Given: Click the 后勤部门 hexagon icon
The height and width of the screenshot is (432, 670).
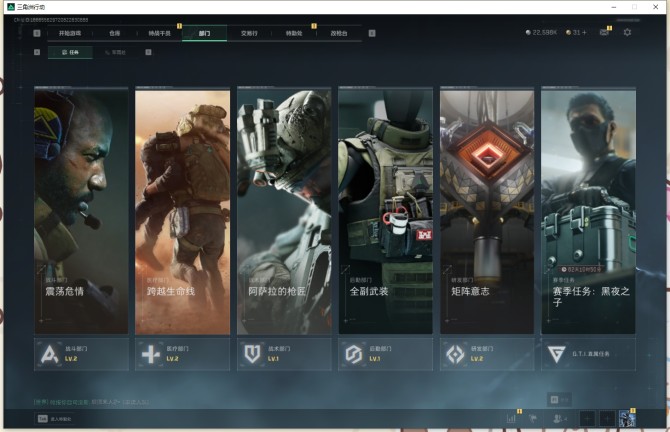Looking at the screenshot, I should click(353, 354).
